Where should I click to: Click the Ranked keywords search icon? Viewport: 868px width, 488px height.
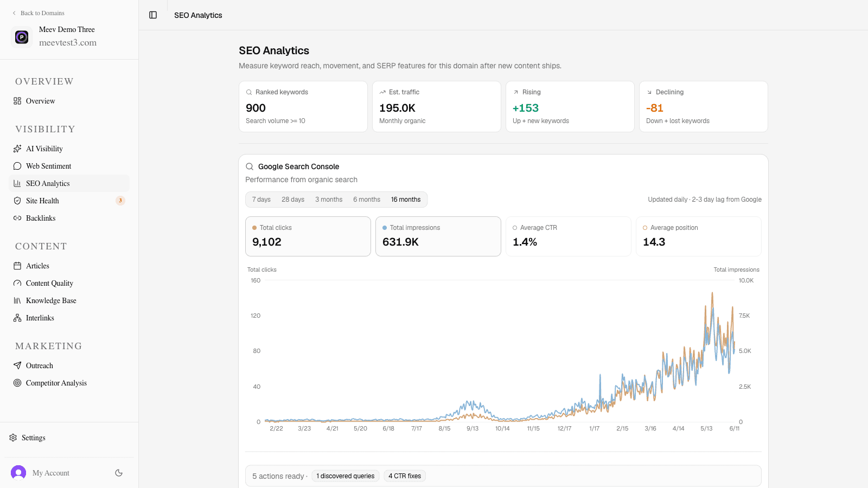click(x=249, y=92)
